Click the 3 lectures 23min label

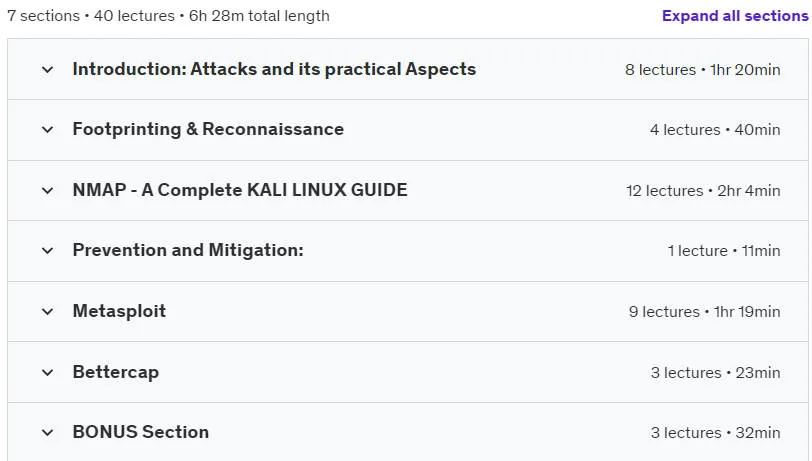pos(715,373)
